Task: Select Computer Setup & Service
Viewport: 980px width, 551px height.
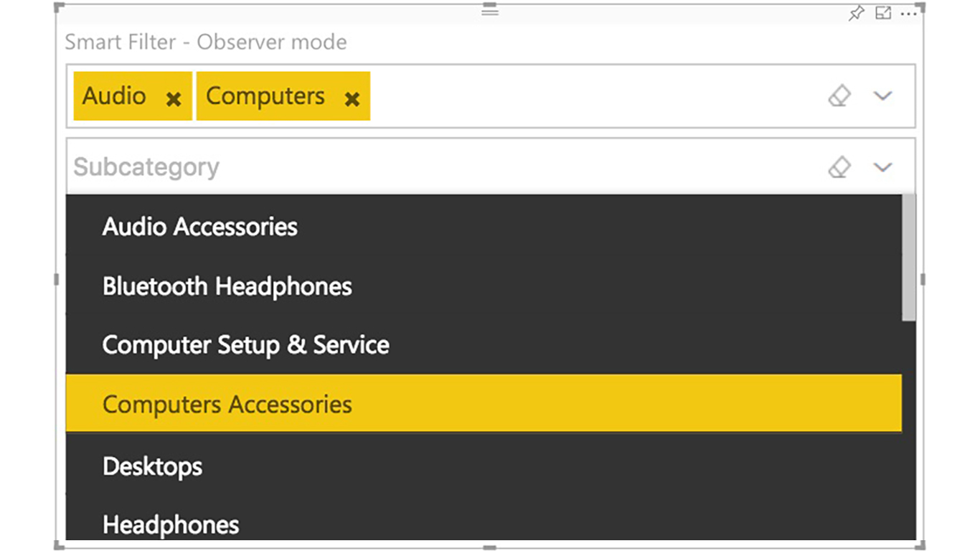Action: tap(245, 345)
